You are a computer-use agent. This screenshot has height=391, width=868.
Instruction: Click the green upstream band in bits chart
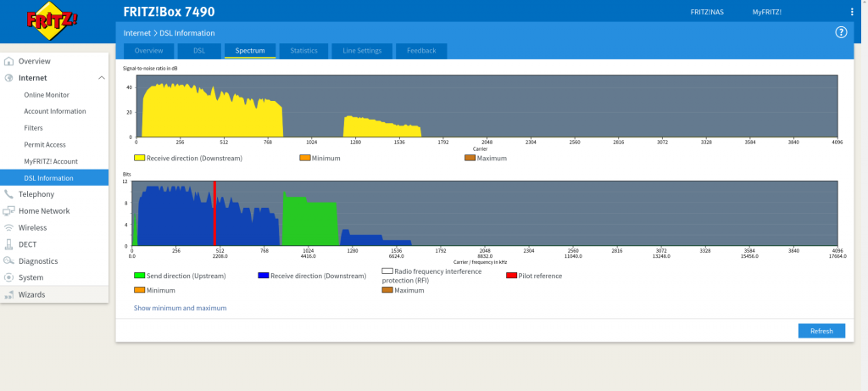(310, 221)
